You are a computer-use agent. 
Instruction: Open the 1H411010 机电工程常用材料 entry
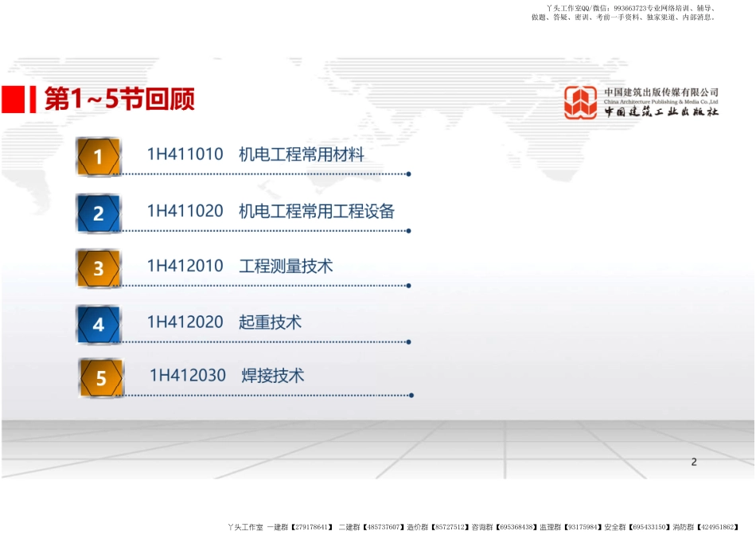point(255,155)
